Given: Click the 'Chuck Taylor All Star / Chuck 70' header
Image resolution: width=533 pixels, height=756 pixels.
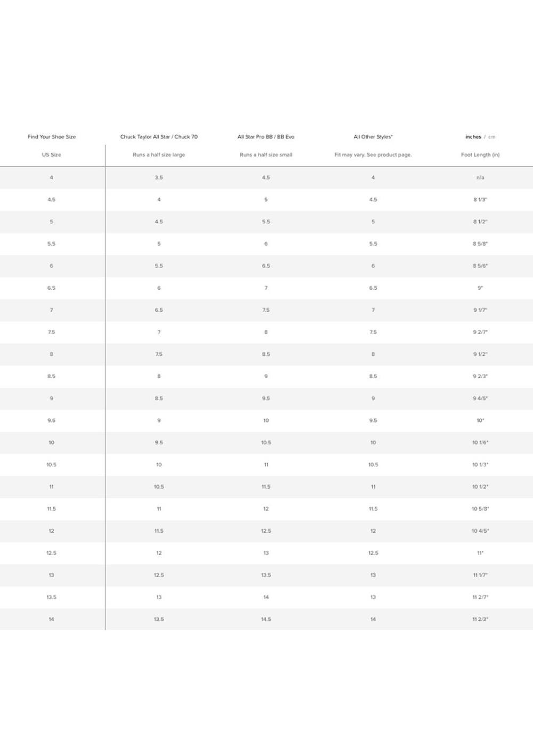Looking at the screenshot, I should [159, 137].
